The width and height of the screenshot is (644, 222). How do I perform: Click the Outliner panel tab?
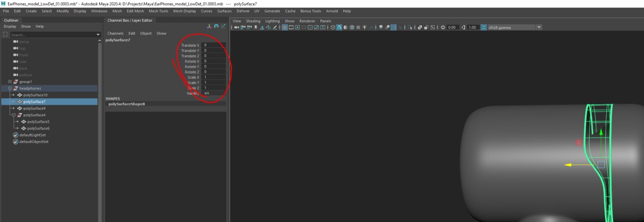click(x=11, y=20)
